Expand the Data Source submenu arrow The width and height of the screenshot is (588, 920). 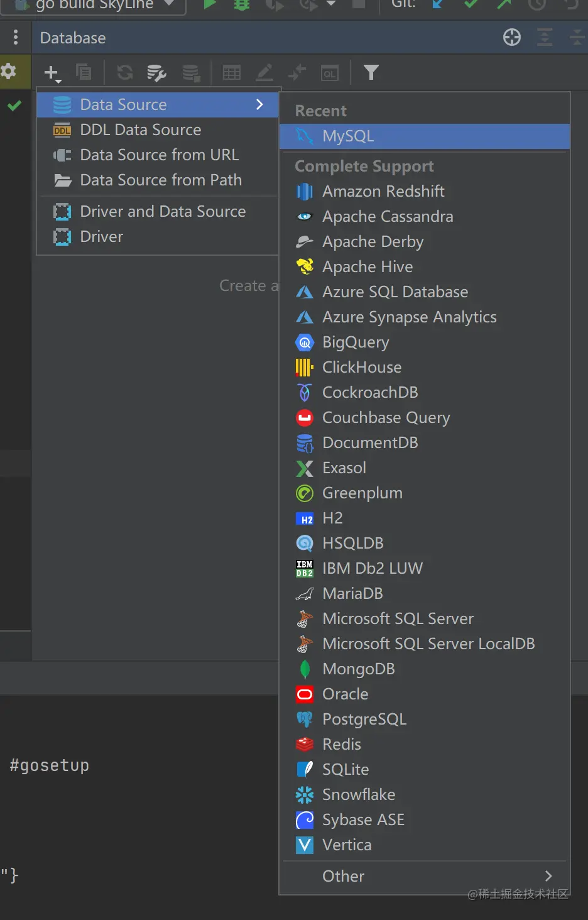pyautogui.click(x=259, y=104)
